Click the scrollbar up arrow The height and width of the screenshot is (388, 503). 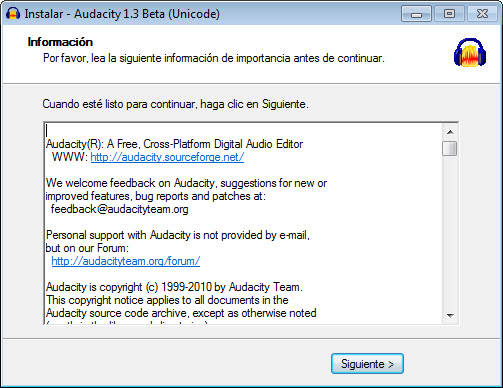[x=450, y=132]
